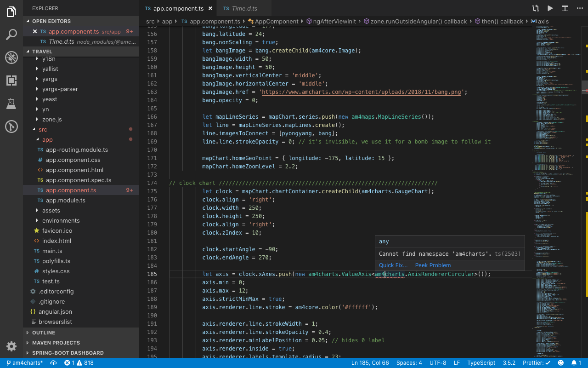Open Time.d.ts in Open Editors list
Screen dimensions: 588x368
coord(81,41)
